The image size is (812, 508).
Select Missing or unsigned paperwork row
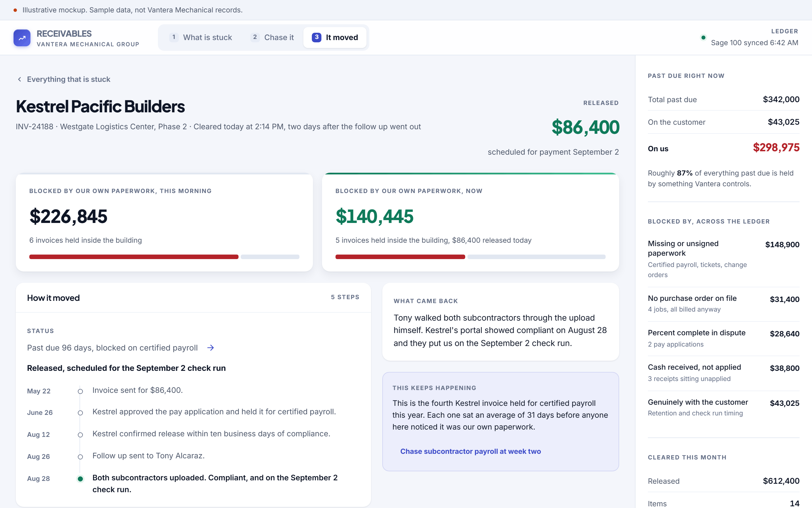click(723, 259)
